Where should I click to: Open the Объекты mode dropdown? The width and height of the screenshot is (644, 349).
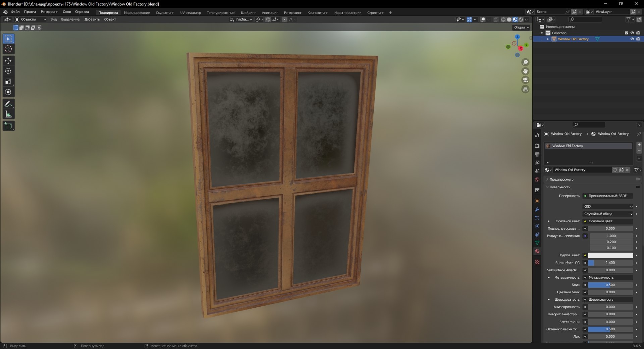(30, 19)
